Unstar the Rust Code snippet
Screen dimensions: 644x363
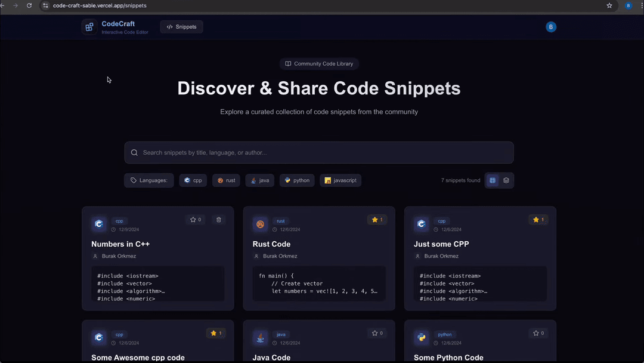point(377,220)
